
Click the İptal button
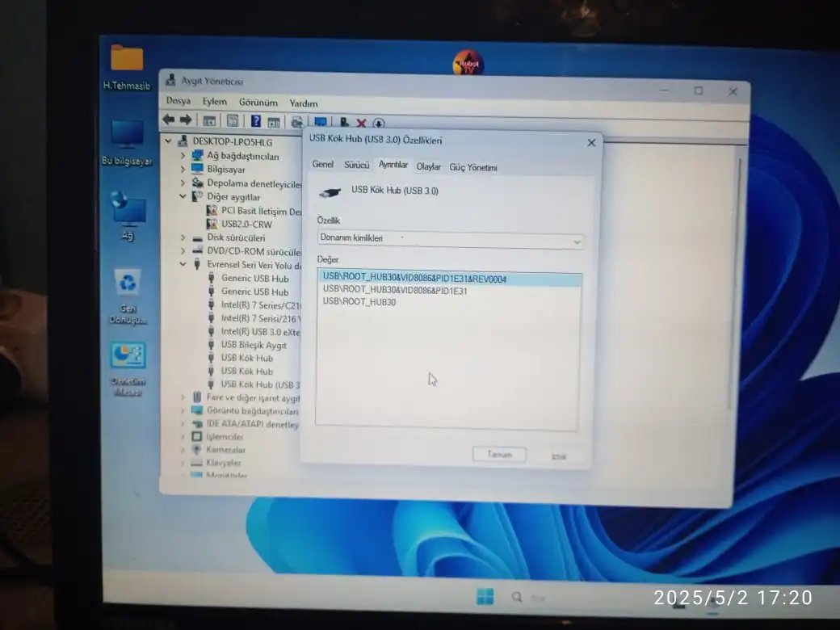point(559,456)
